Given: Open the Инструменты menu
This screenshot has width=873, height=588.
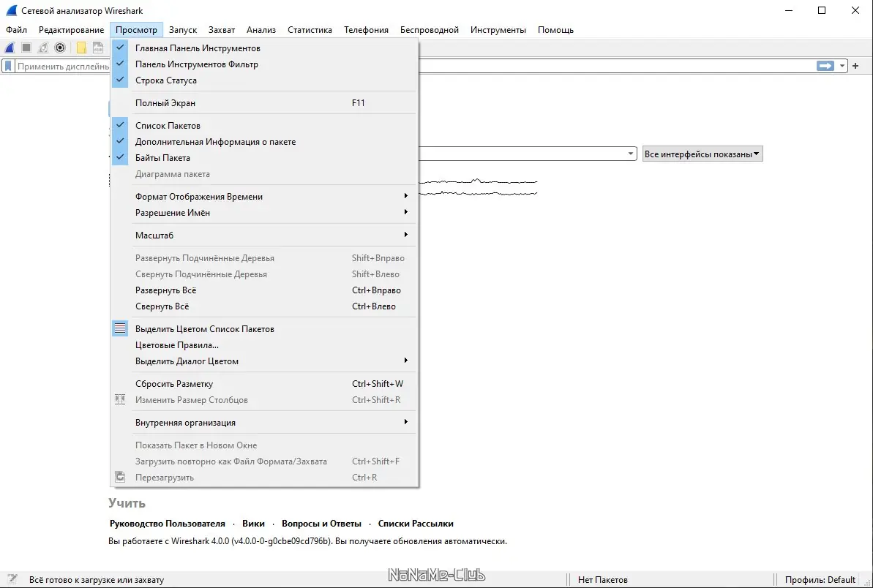Looking at the screenshot, I should pyautogui.click(x=498, y=30).
